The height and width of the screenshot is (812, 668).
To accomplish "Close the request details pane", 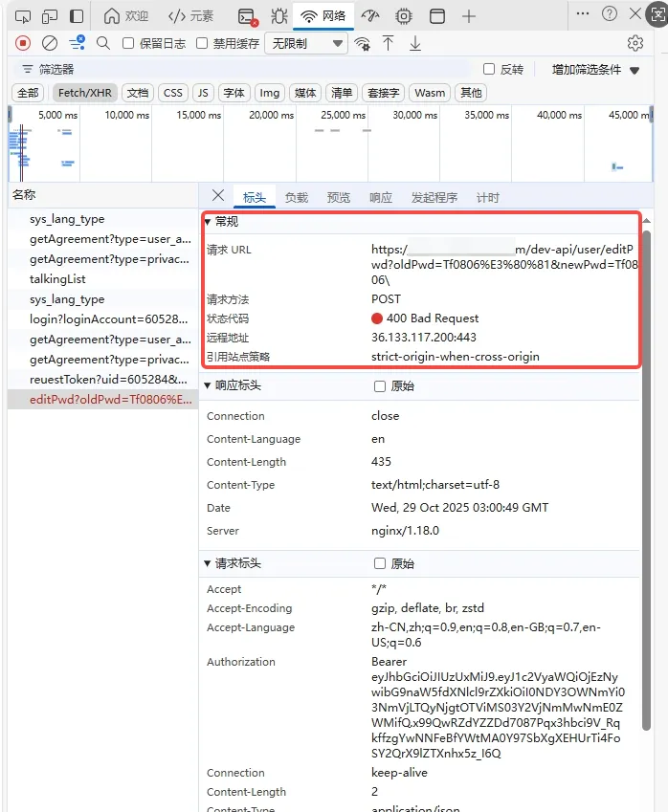I will click(218, 196).
